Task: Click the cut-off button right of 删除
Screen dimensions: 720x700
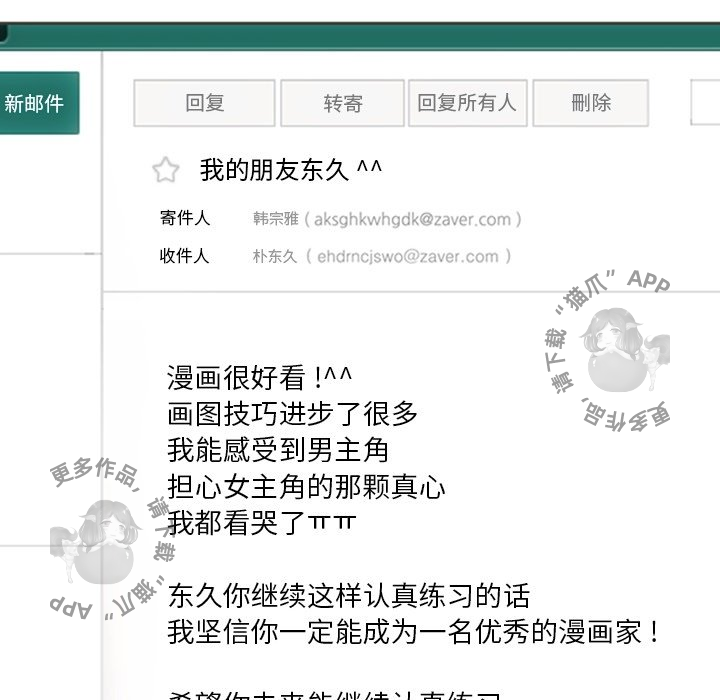Action: [x=705, y=103]
